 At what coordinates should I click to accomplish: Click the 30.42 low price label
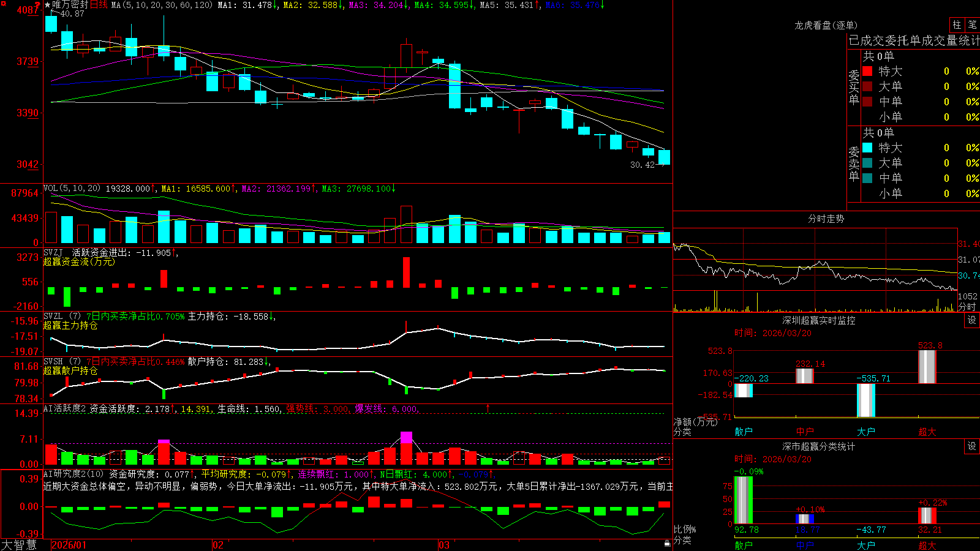pyautogui.click(x=643, y=165)
